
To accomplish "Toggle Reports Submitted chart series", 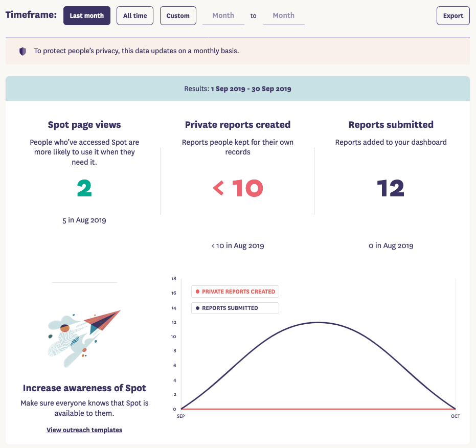I will [x=235, y=308].
